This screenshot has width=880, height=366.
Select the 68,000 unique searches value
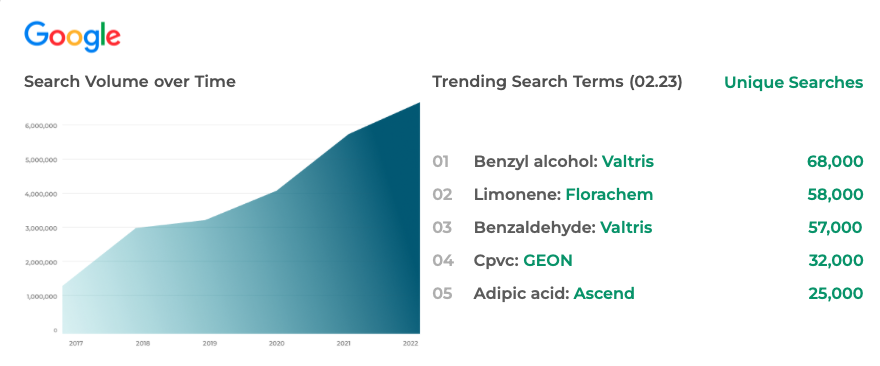click(835, 162)
